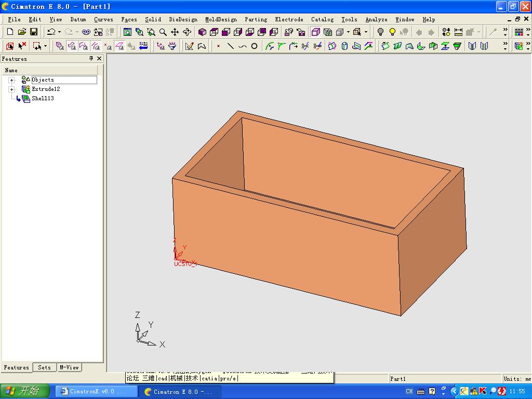Switch to the Sets tab

tap(45, 367)
